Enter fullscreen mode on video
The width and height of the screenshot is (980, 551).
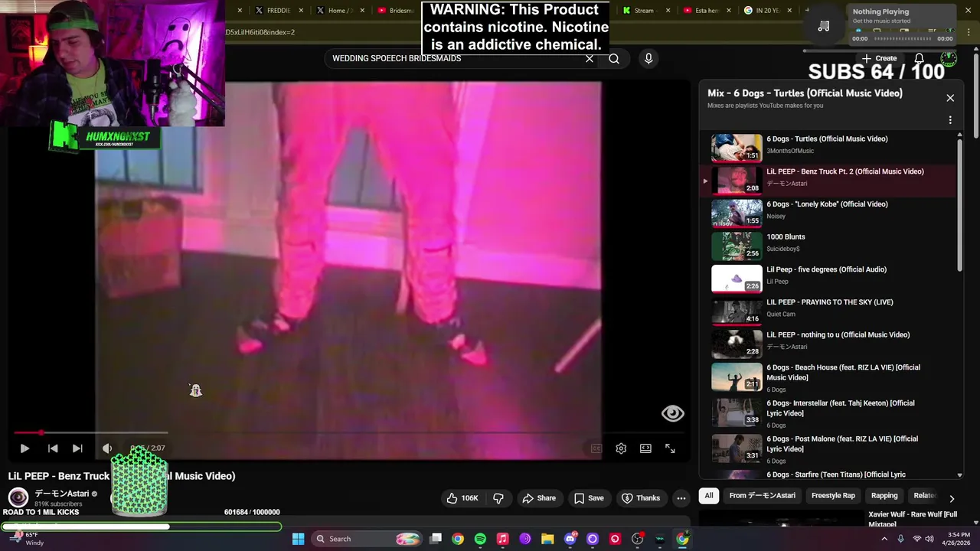[x=670, y=448]
